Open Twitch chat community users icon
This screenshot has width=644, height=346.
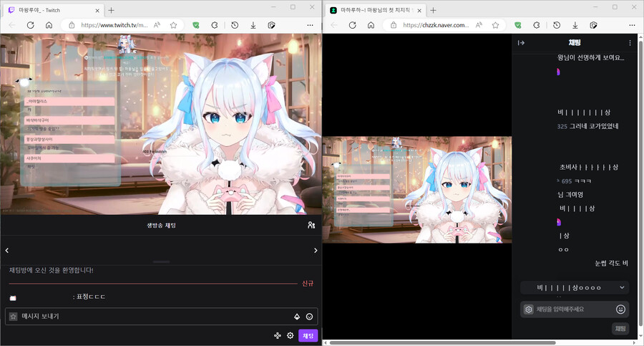[311, 225]
